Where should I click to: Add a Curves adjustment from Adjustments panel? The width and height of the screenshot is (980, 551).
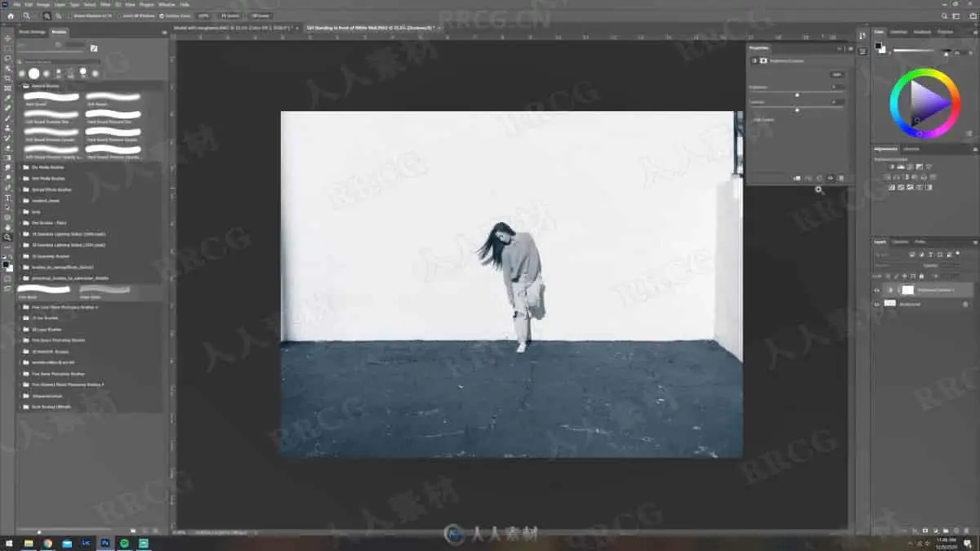pyautogui.click(x=910, y=167)
